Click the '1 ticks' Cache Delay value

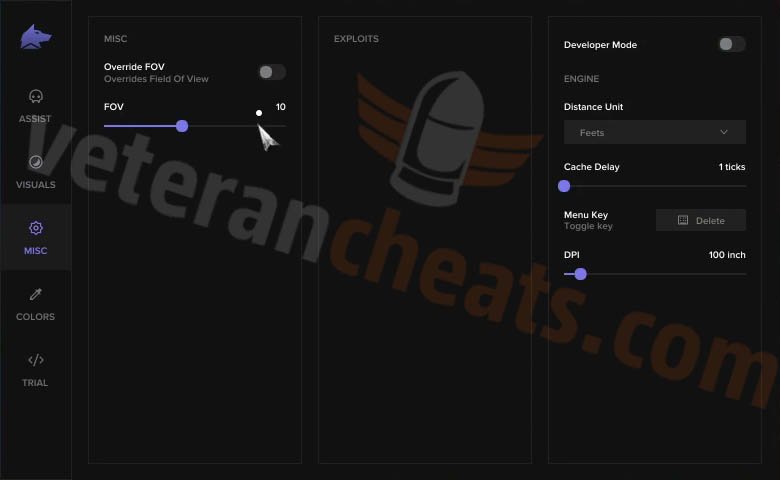[732, 167]
